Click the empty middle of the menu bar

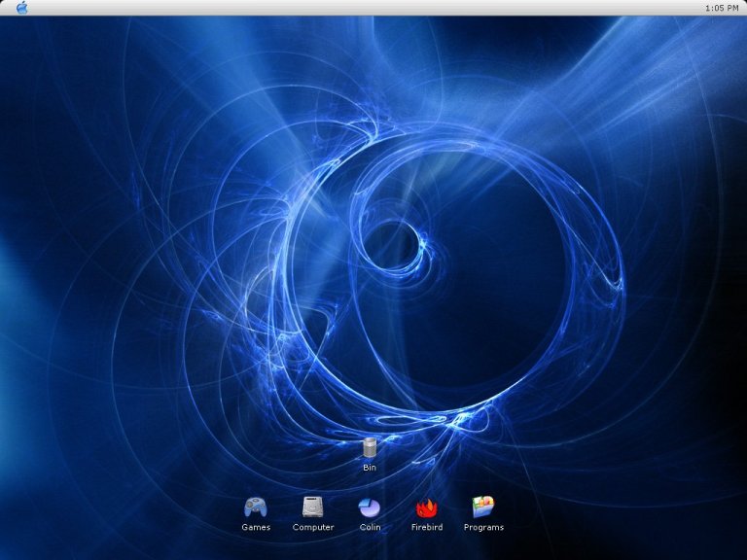coord(373,8)
